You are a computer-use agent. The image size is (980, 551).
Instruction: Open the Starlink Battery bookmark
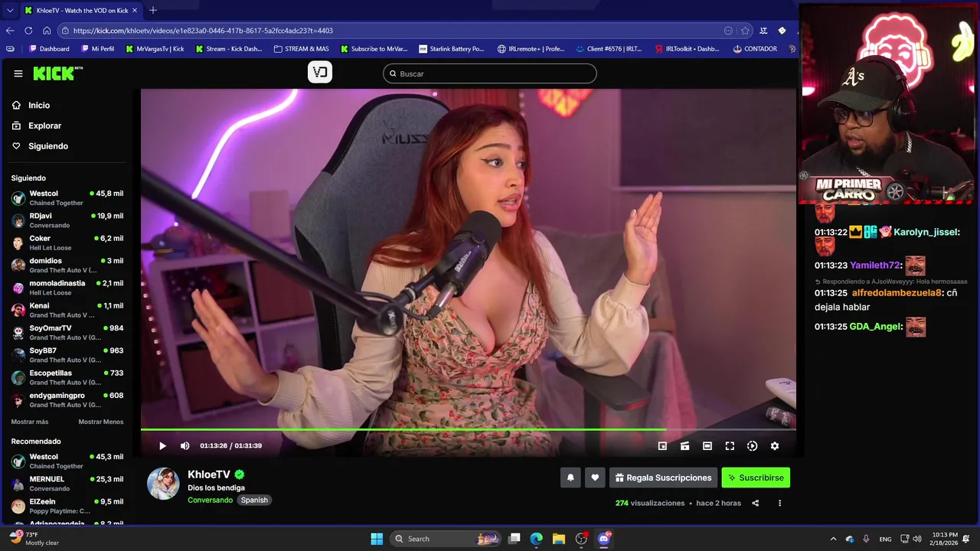click(x=452, y=49)
